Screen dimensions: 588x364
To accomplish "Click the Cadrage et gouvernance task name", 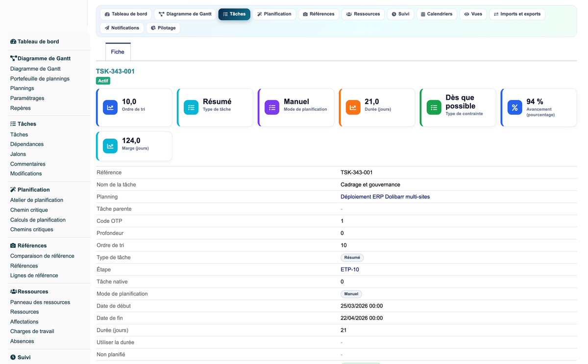I will tap(370, 185).
